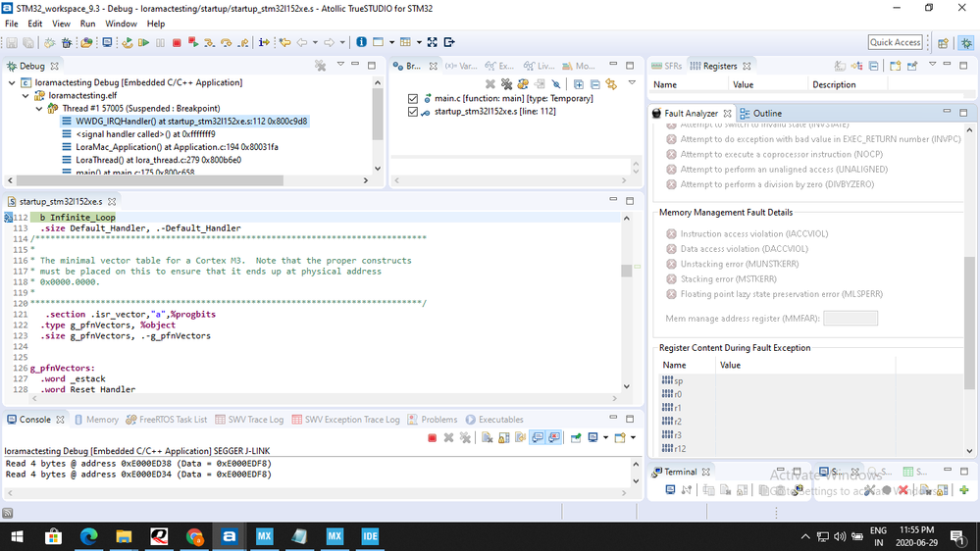The image size is (980, 551).
Task: Select WWDG_IRQHandler() stack frame
Action: point(191,122)
